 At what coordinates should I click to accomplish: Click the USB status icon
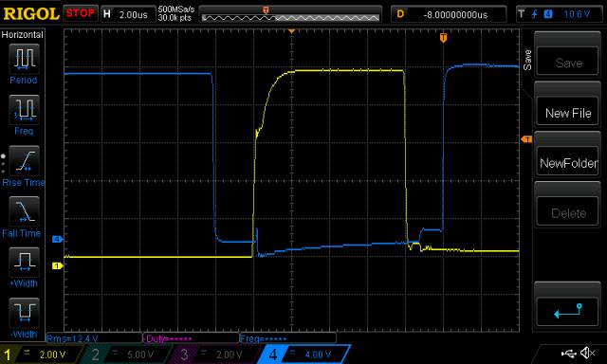pyautogui.click(x=568, y=353)
